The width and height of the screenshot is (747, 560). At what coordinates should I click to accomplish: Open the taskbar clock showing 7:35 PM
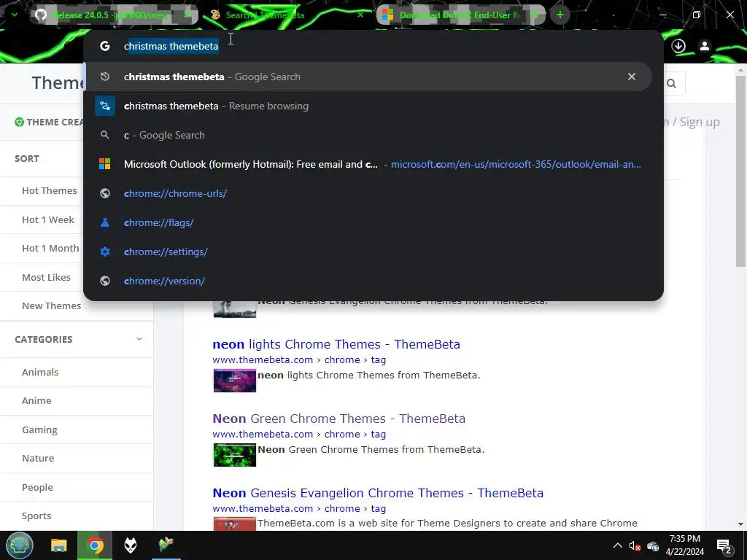(x=684, y=545)
